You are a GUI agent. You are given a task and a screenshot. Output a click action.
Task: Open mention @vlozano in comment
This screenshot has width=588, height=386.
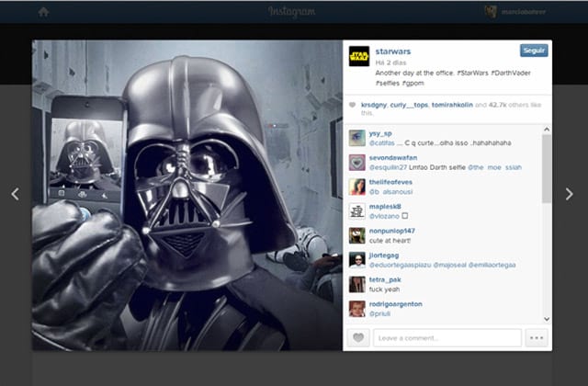coord(384,216)
